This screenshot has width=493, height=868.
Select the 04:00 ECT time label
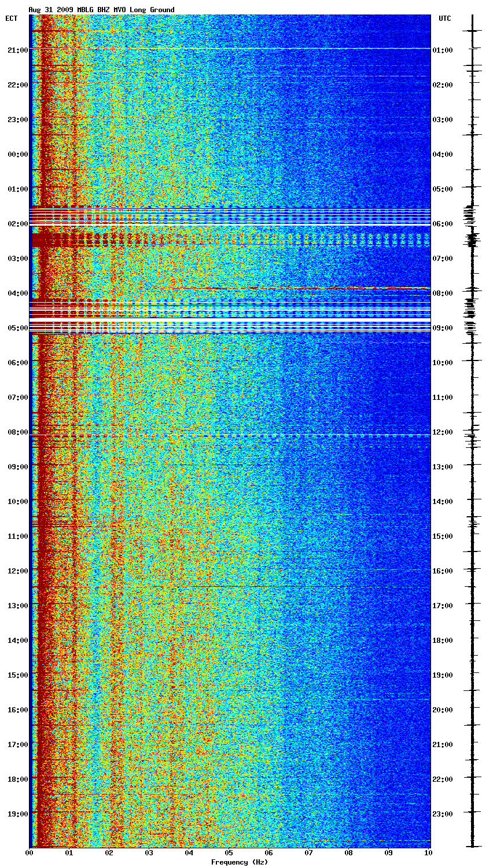tap(18, 293)
